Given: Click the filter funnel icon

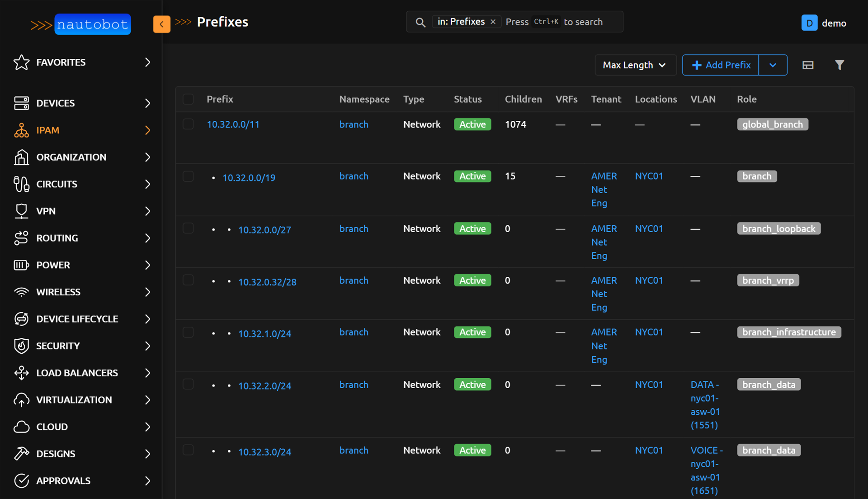Looking at the screenshot, I should click(839, 65).
